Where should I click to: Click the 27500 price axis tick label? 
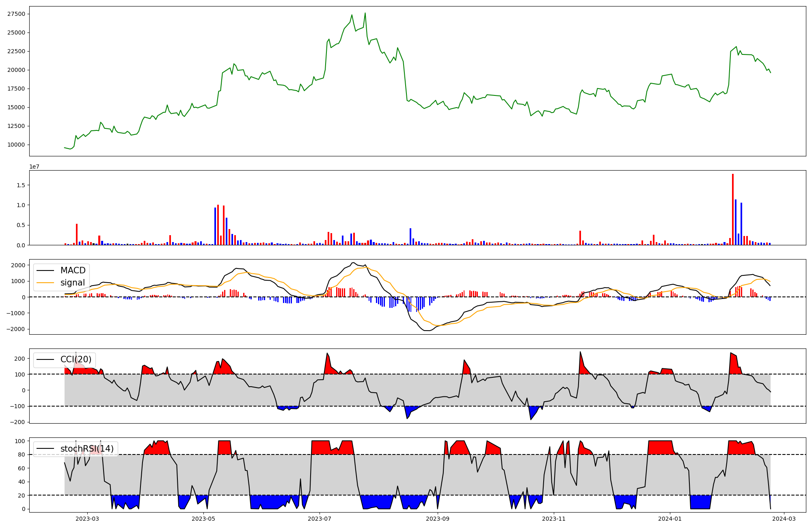pyautogui.click(x=16, y=14)
